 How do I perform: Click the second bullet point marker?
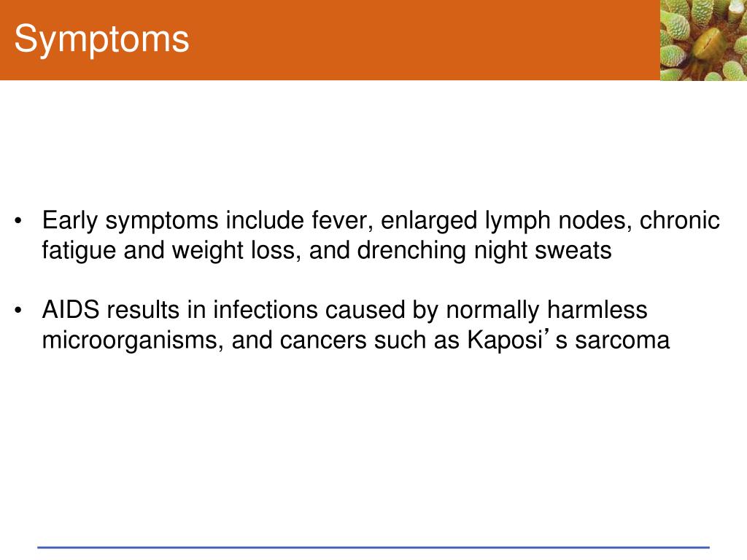pyautogui.click(x=18, y=311)
